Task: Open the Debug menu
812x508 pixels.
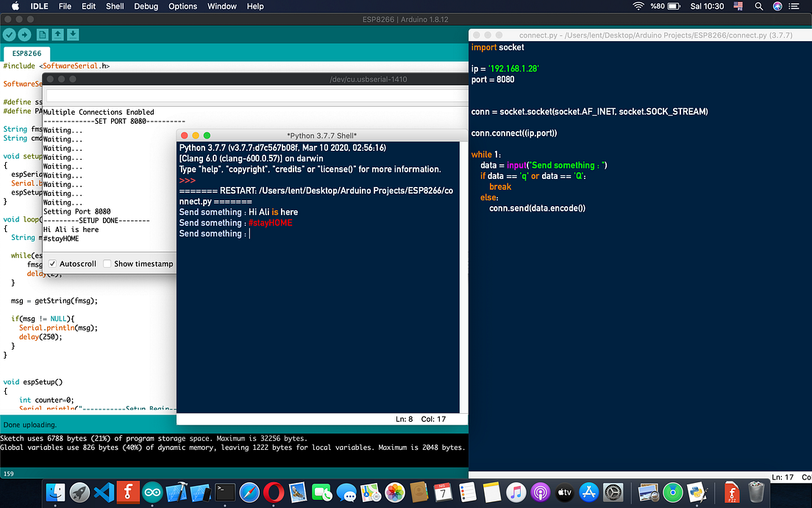Action: coord(146,6)
